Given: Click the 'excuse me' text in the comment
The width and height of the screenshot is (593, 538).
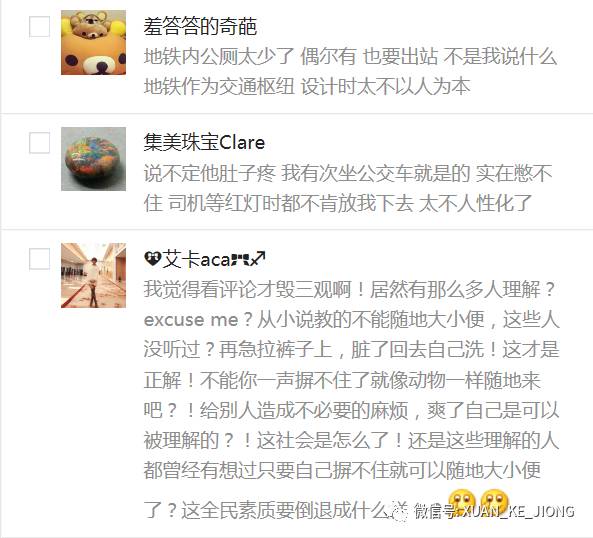Looking at the screenshot, I should tap(191, 320).
